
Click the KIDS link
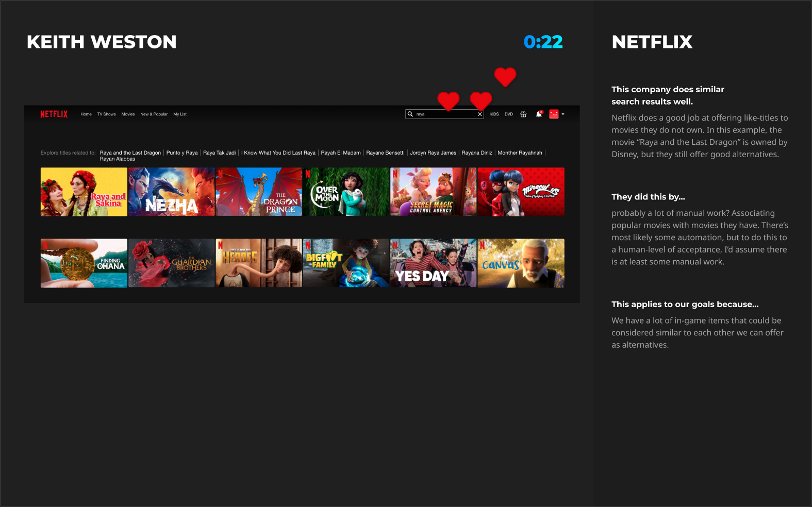[x=494, y=114]
